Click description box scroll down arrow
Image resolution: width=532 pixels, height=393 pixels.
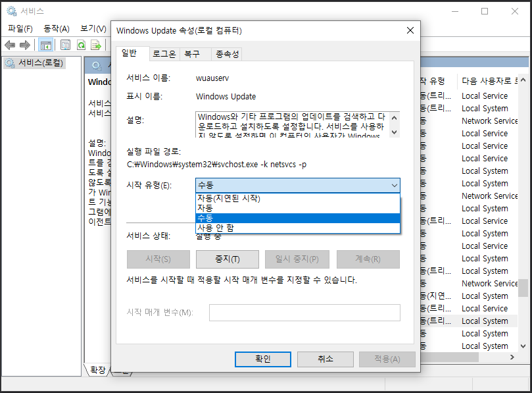pos(395,132)
